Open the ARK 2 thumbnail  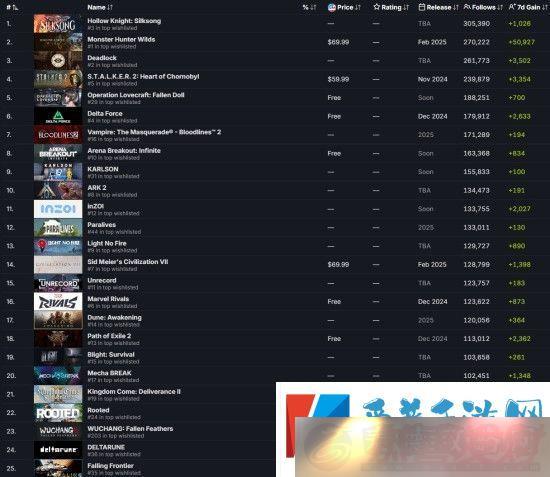[58, 190]
